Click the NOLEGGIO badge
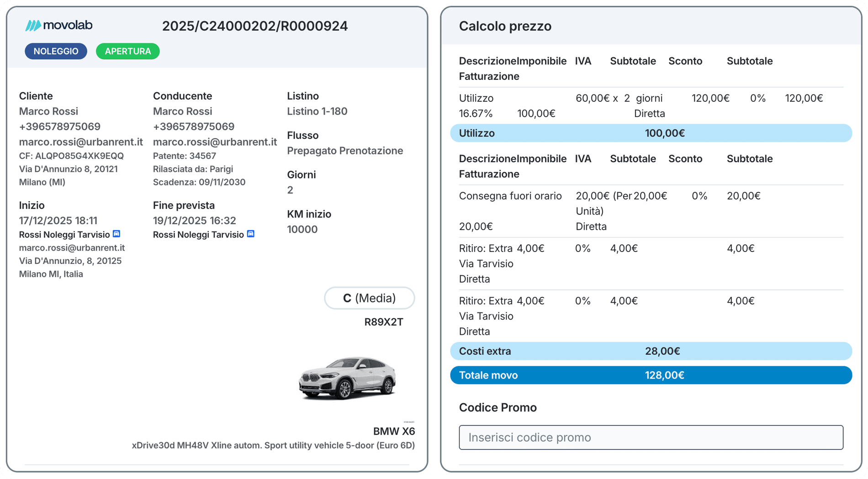The width and height of the screenshot is (868, 479). click(56, 51)
